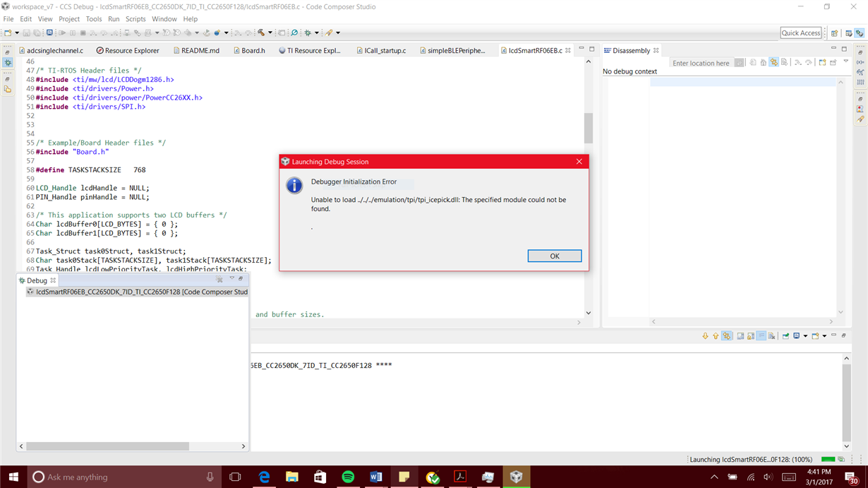The width and height of the screenshot is (868, 488).
Task: Open the Debug view menu triangle
Action: (231, 278)
